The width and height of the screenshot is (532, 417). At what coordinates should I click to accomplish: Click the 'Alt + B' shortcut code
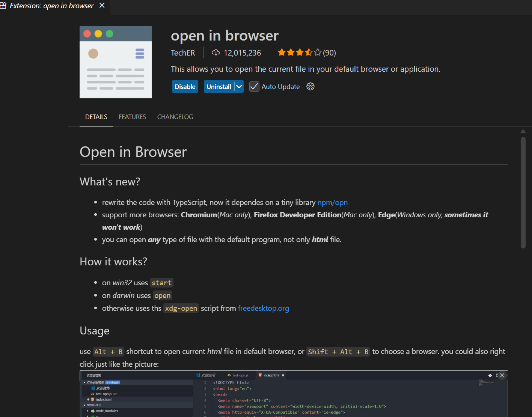(x=108, y=352)
